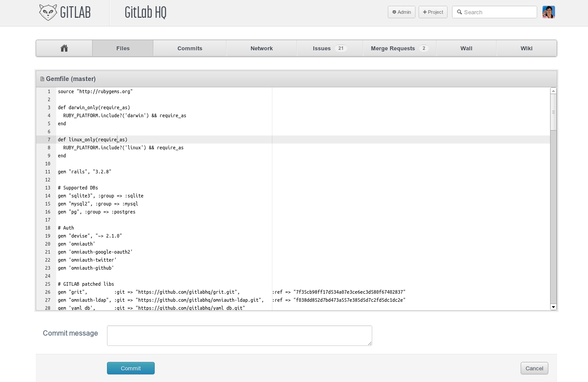Click the file icon beside Gemfile title
The width and height of the screenshot is (588, 382).
(42, 79)
